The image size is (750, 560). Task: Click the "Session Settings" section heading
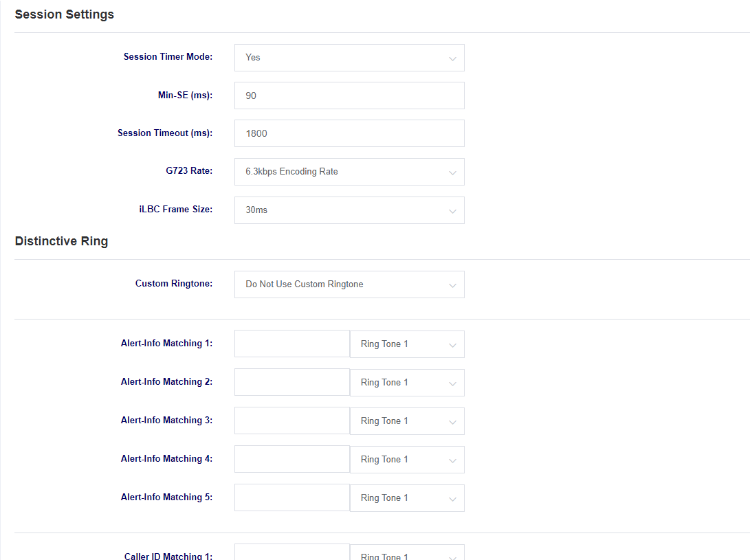[65, 14]
